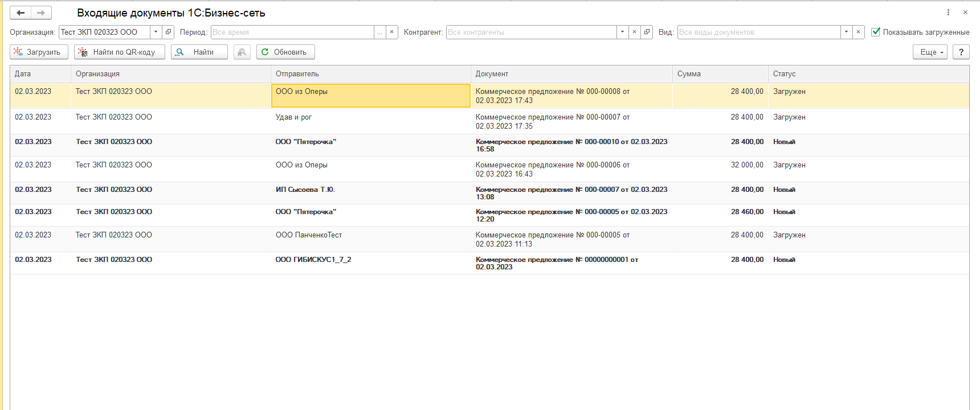Select sender ИП Сысоева Т.Ю.
This screenshot has height=410, width=980.
point(371,193)
